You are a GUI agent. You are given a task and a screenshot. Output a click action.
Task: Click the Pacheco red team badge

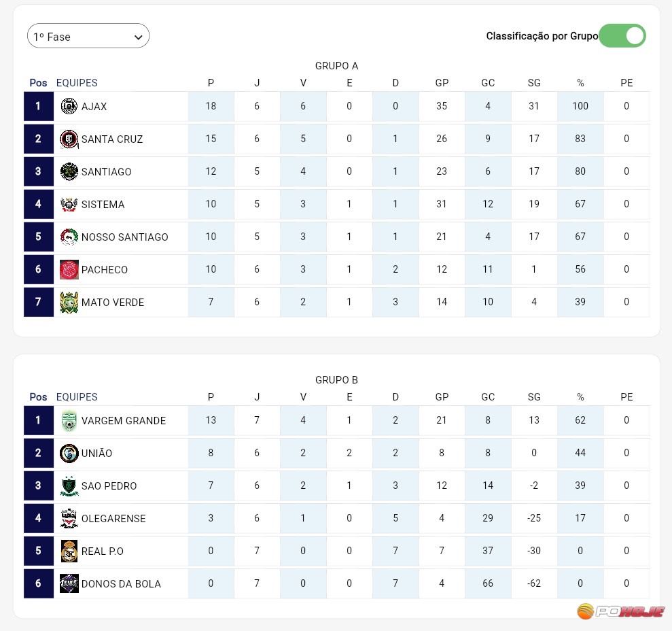click(69, 269)
